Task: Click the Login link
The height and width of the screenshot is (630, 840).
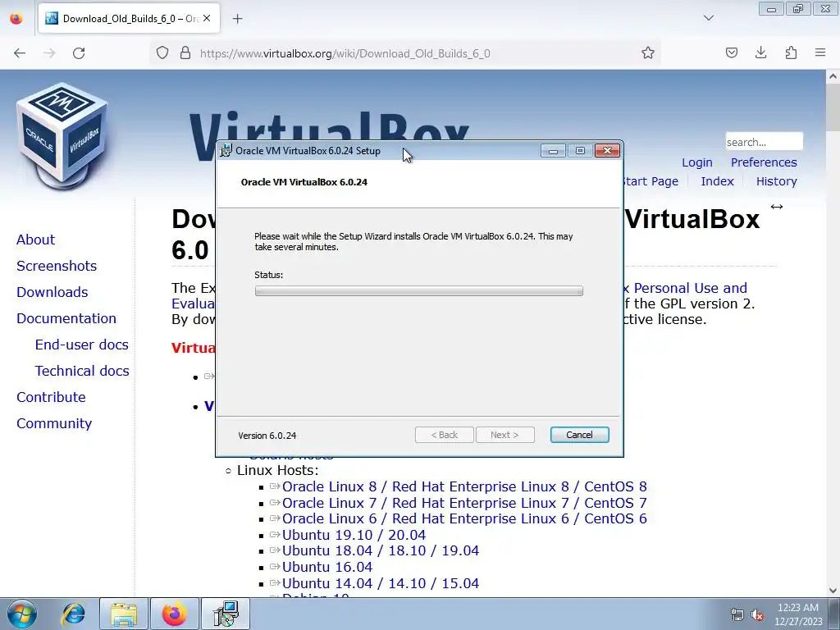Action: click(697, 162)
